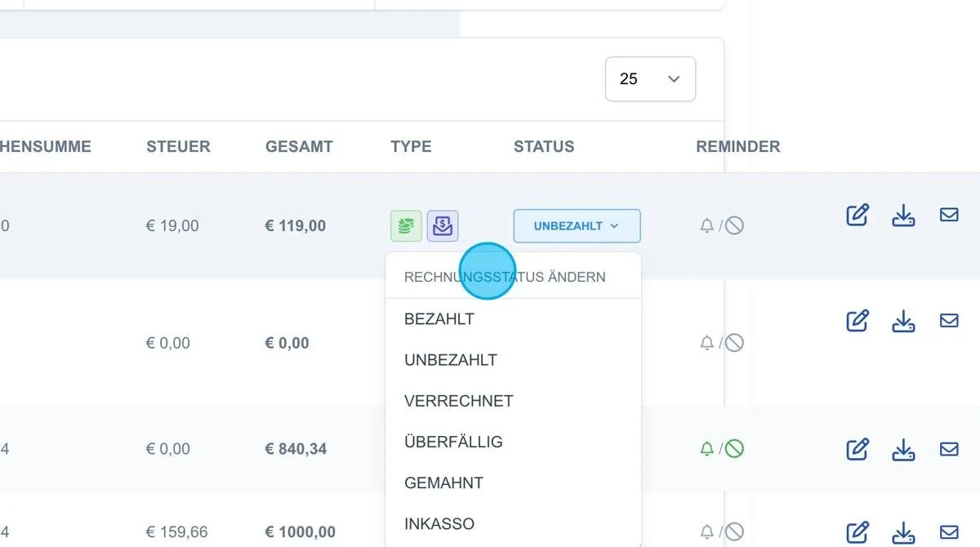Screen dimensions: 980x547
Task: Click reminder bell in € 1000,00 row
Action: pos(707,531)
